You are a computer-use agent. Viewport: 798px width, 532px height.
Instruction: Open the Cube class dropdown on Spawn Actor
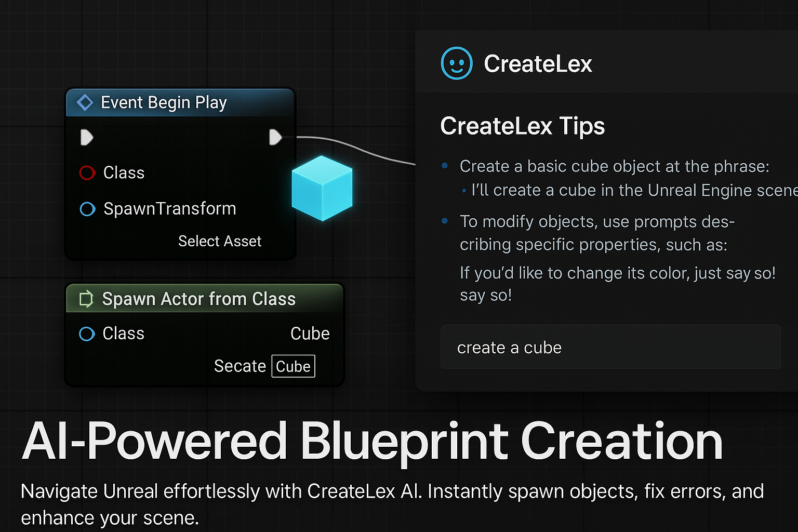310,334
